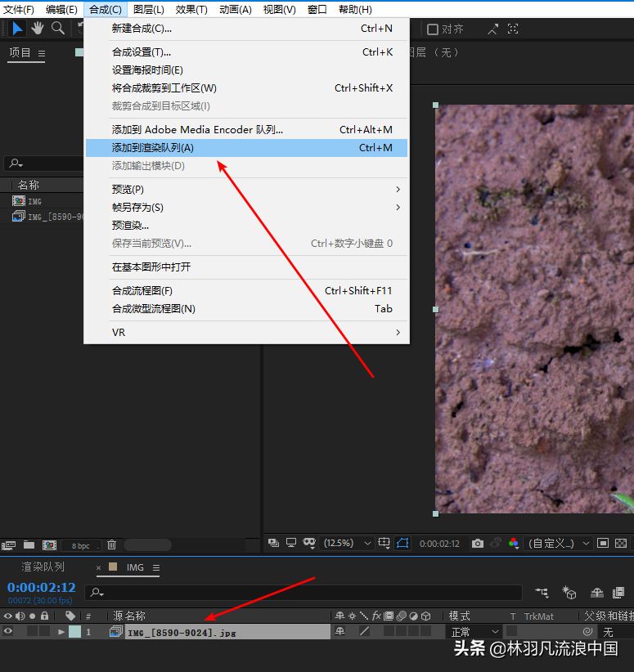Delete selected project item with trash icon
Viewport: 634px width, 672px height.
click(x=111, y=544)
